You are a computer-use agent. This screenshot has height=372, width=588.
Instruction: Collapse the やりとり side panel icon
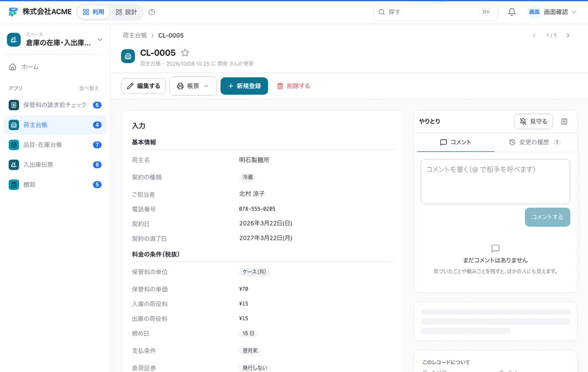click(565, 121)
